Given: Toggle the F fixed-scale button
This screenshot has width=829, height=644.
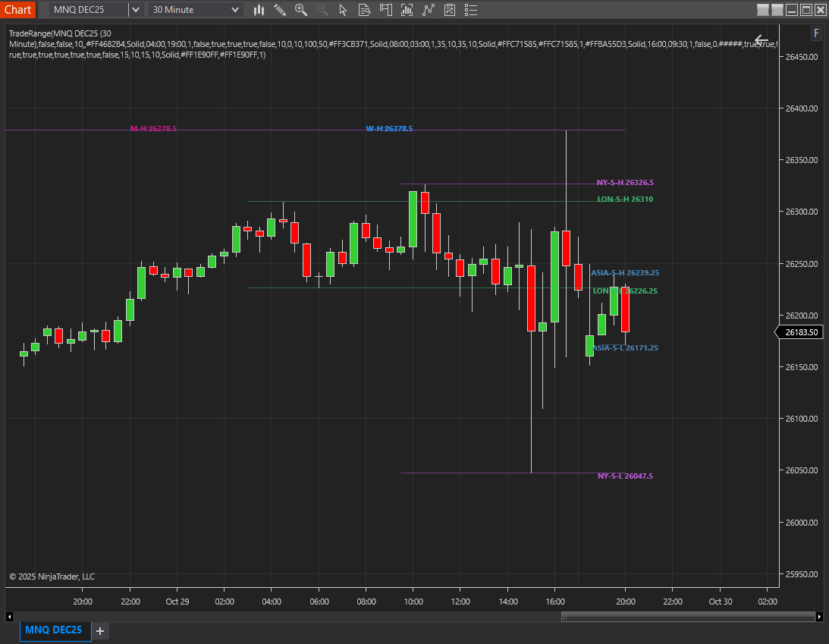Looking at the screenshot, I should [817, 33].
